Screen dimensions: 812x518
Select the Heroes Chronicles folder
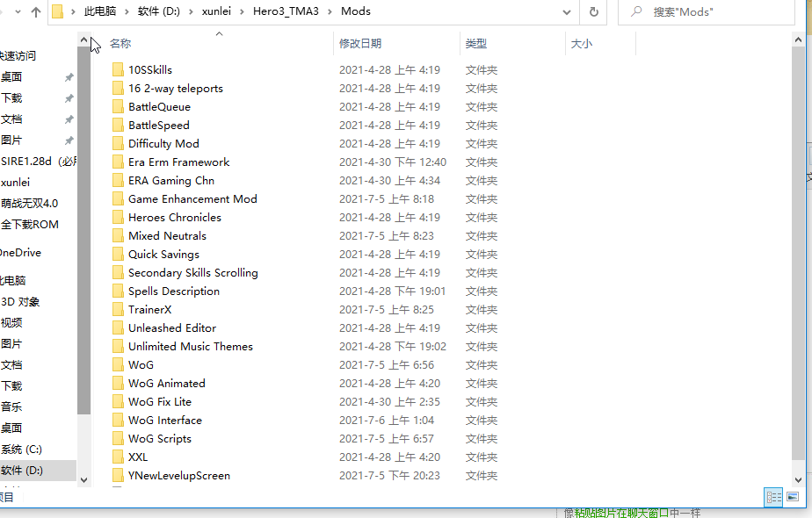pos(174,217)
